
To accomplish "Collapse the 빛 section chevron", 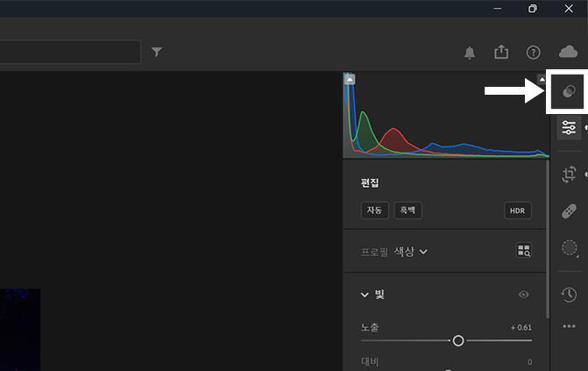I will [365, 295].
